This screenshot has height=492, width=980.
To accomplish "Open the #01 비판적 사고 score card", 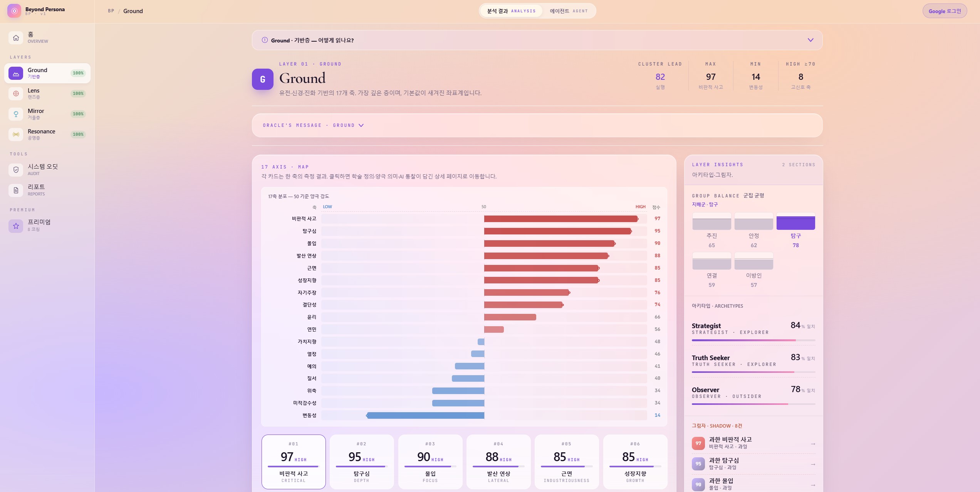I will point(294,462).
